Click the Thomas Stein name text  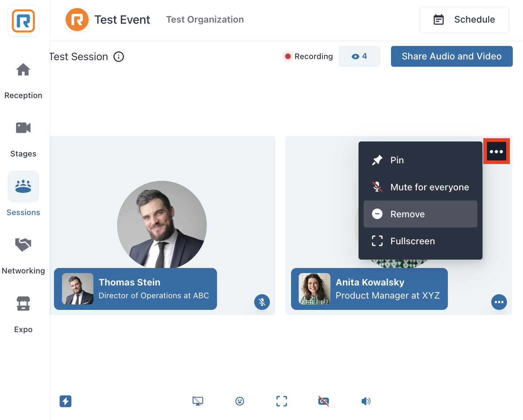129,282
